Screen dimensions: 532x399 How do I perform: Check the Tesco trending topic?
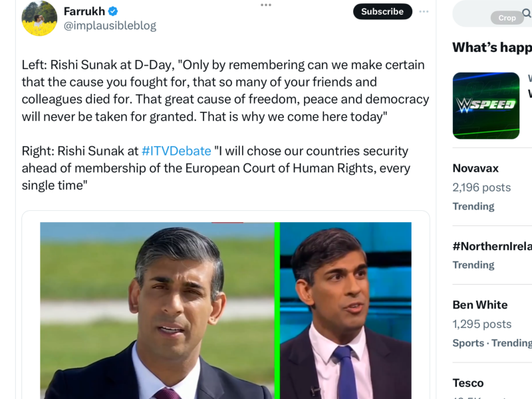click(468, 383)
